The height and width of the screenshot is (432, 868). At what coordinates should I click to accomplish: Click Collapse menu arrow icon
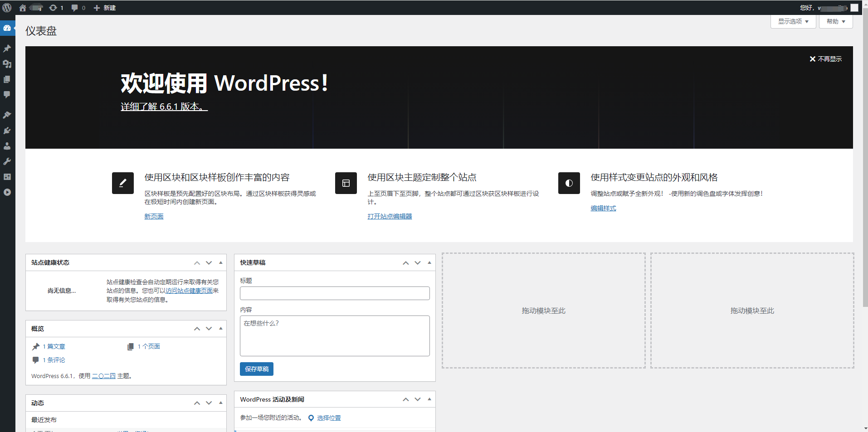point(7,192)
